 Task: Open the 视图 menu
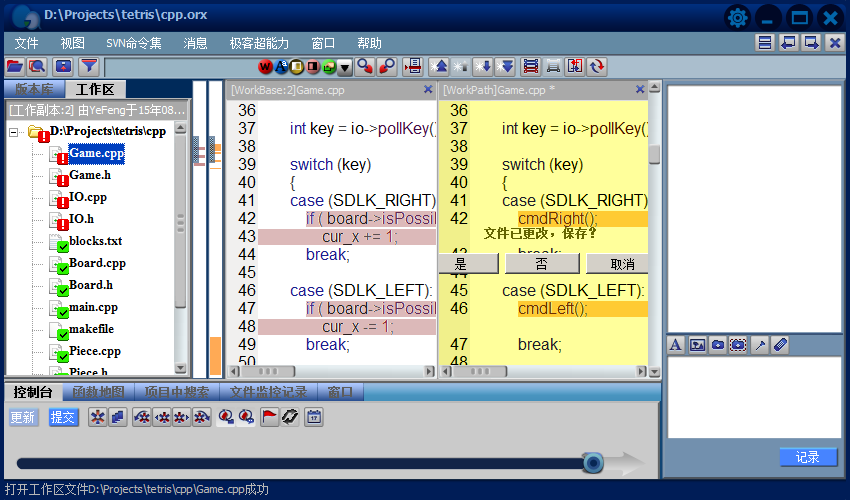click(x=73, y=43)
